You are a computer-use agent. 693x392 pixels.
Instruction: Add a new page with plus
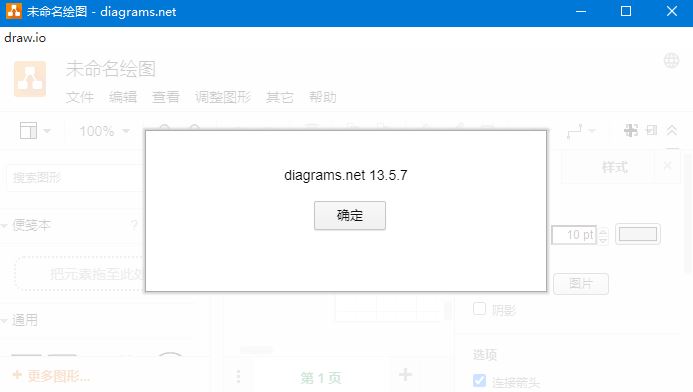405,375
